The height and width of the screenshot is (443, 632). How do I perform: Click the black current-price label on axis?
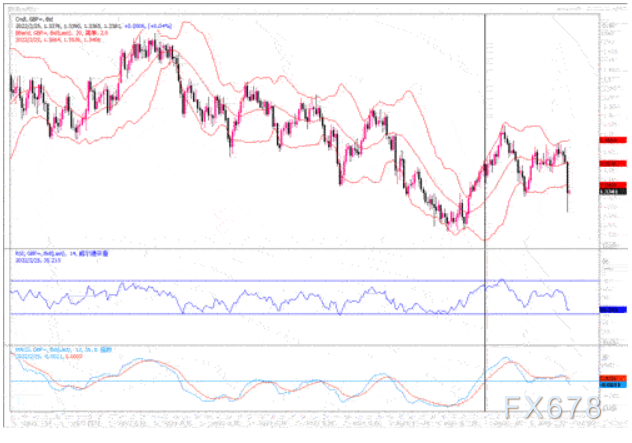click(x=613, y=192)
